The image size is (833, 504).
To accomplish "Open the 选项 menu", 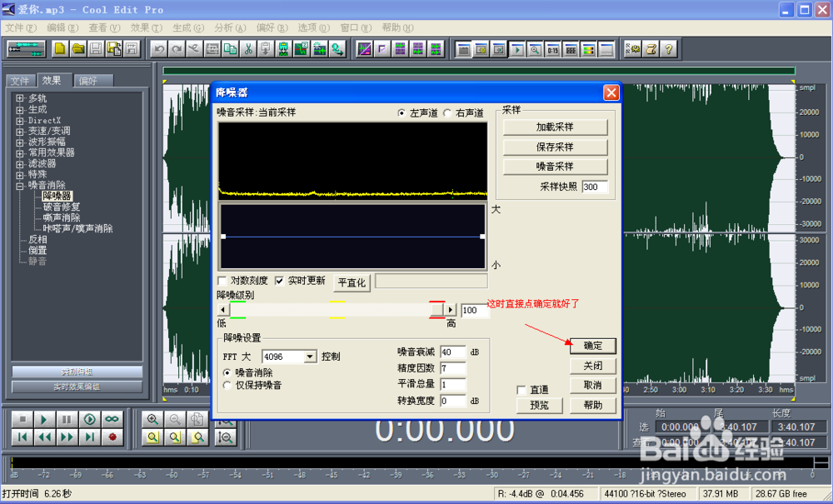I will tap(312, 27).
